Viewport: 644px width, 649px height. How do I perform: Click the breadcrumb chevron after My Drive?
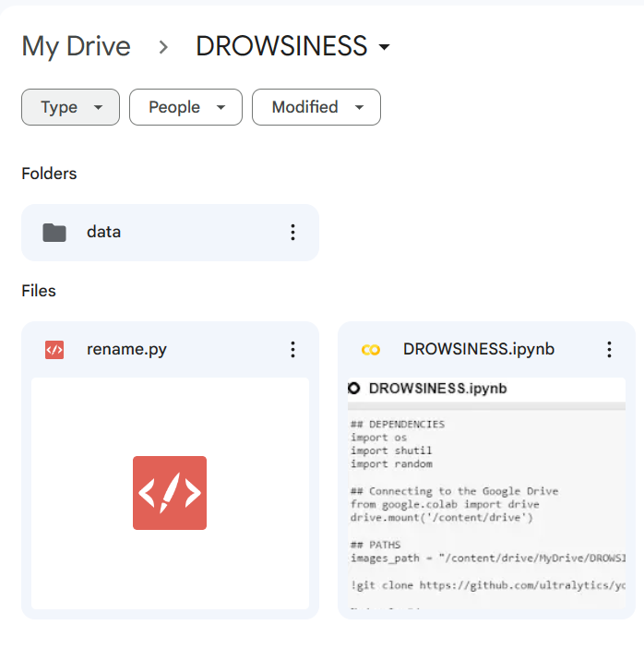click(x=163, y=47)
